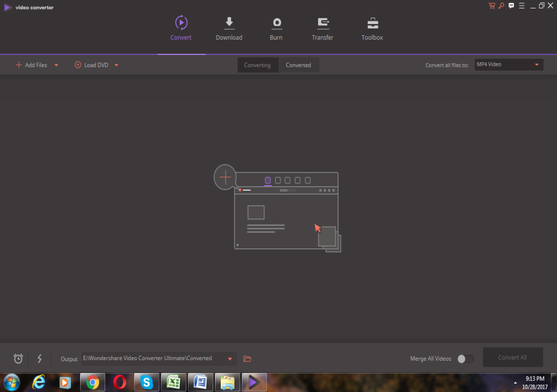Image resolution: width=557 pixels, height=392 pixels.
Task: Open the Toolbox section
Action: 372,28
